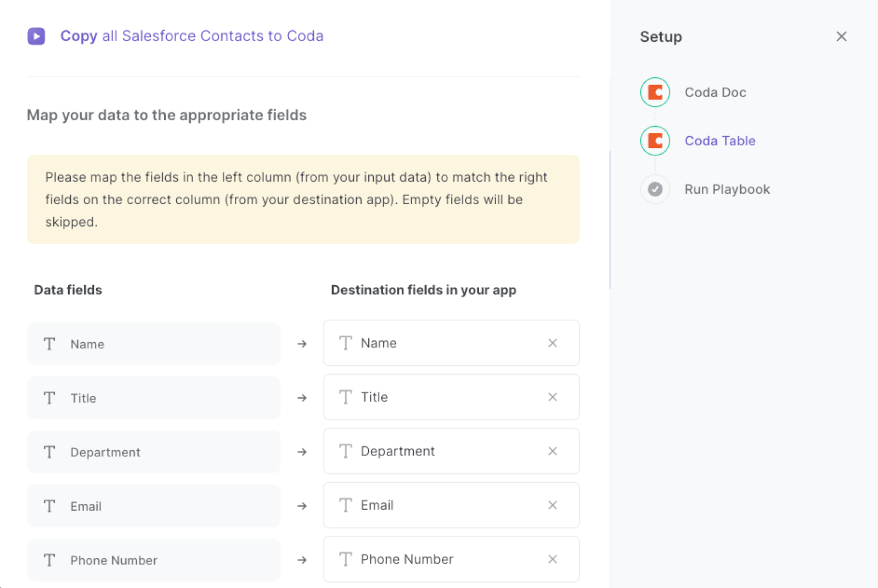Viewport: 878px width, 588px height.
Task: Click the Map your data heading
Action: (x=167, y=115)
